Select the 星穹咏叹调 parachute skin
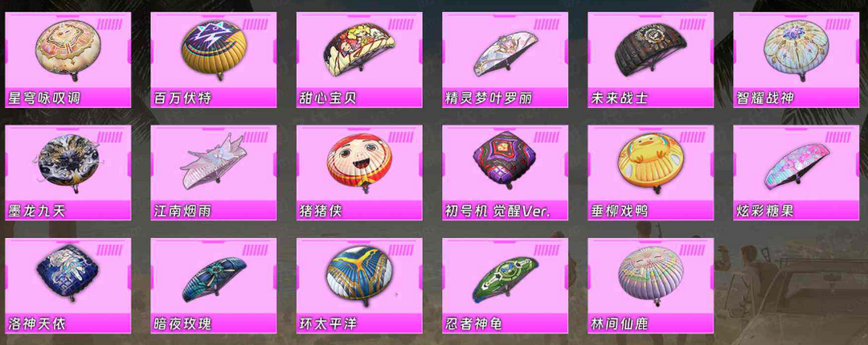 click(x=68, y=60)
